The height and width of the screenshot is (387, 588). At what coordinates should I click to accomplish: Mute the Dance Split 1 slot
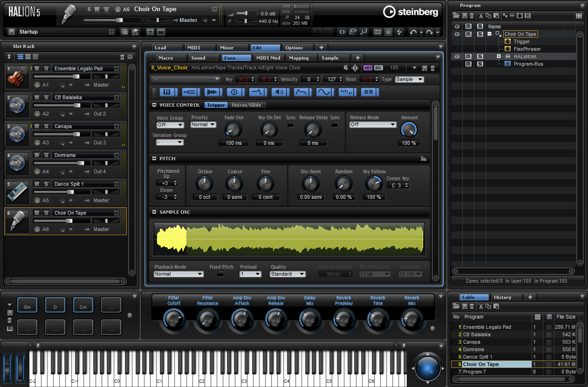[37, 184]
